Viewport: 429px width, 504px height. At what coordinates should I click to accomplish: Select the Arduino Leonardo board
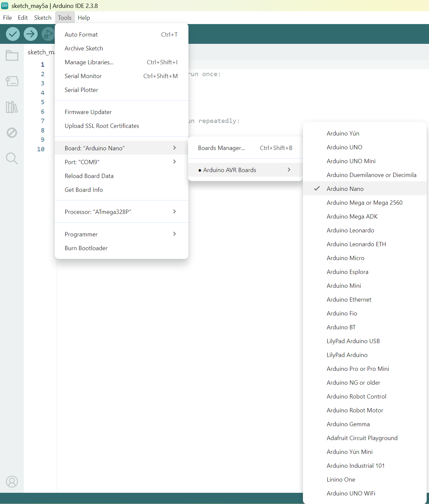[x=365, y=230]
